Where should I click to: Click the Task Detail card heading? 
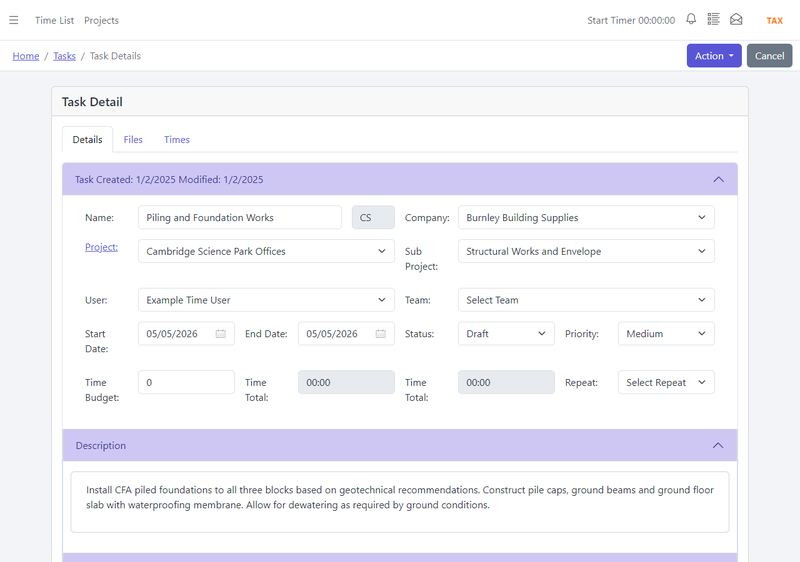[92, 102]
